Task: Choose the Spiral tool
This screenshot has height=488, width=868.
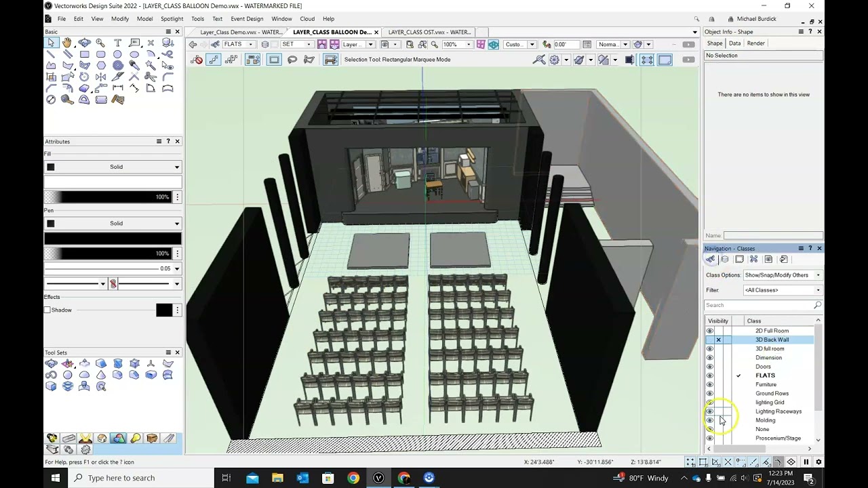Action: [118, 65]
